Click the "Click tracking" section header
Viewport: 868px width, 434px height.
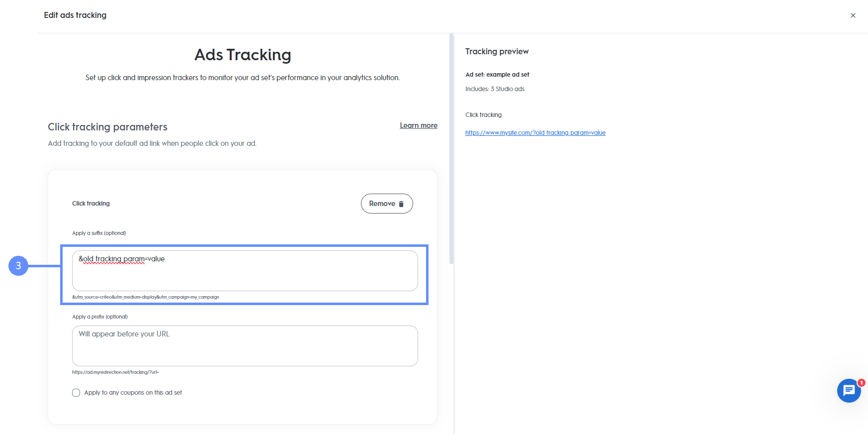(91, 203)
